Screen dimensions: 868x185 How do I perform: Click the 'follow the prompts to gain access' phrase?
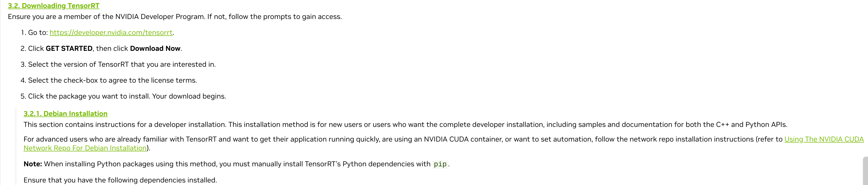(285, 17)
